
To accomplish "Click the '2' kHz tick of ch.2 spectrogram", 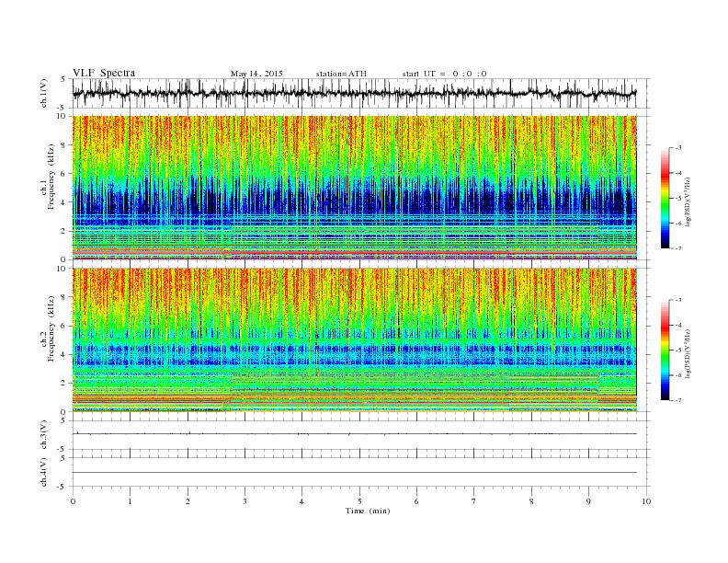I will point(64,384).
